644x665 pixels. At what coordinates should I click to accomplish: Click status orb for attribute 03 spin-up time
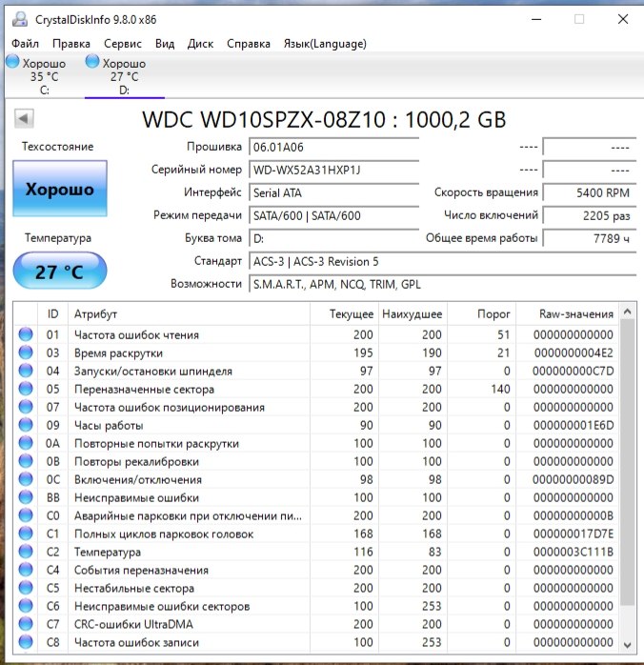(26, 353)
